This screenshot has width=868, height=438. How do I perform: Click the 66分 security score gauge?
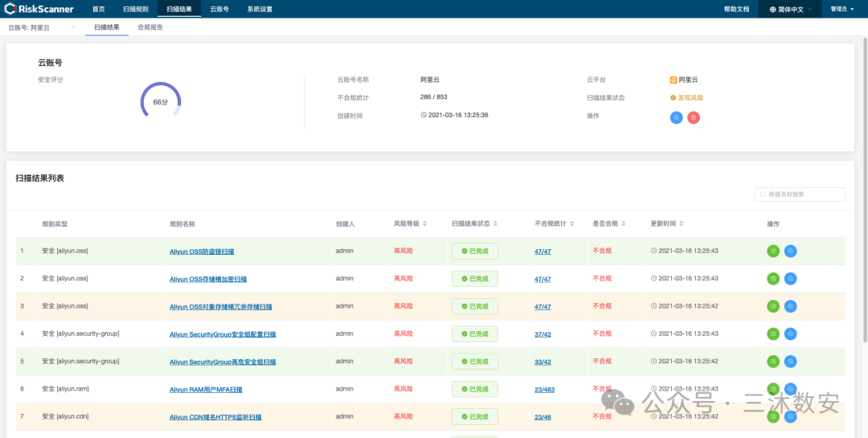coord(161,101)
